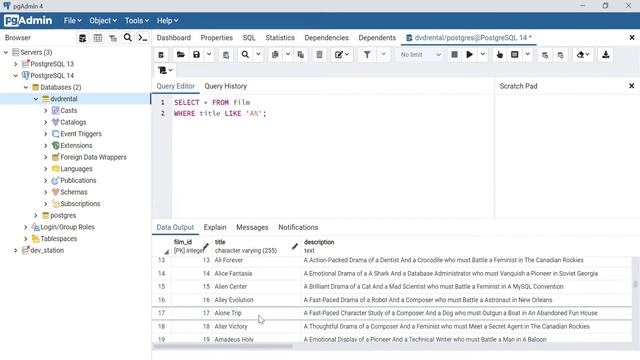Screen dimensions: 640x360
Task: Click the Paste rows icon
Action: (301, 55)
